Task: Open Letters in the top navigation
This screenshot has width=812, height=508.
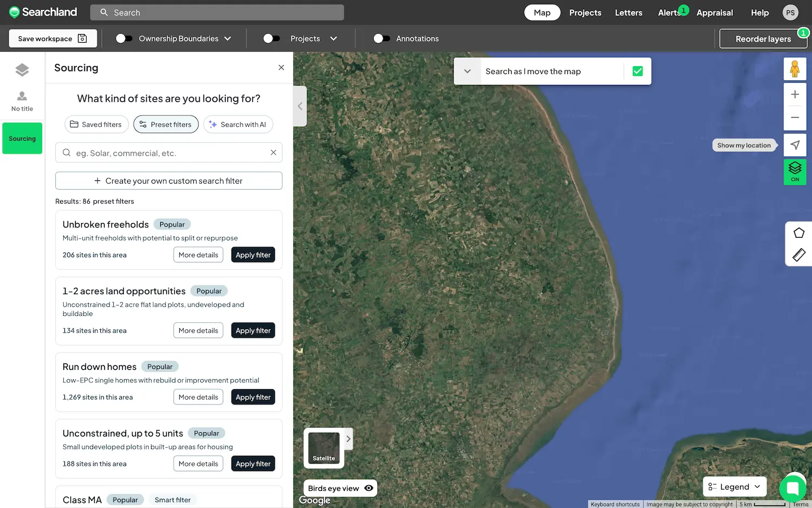Action: click(x=628, y=12)
